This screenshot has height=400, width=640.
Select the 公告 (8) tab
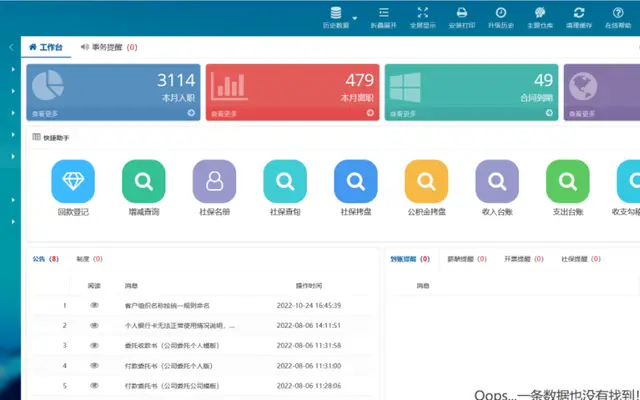[45, 259]
